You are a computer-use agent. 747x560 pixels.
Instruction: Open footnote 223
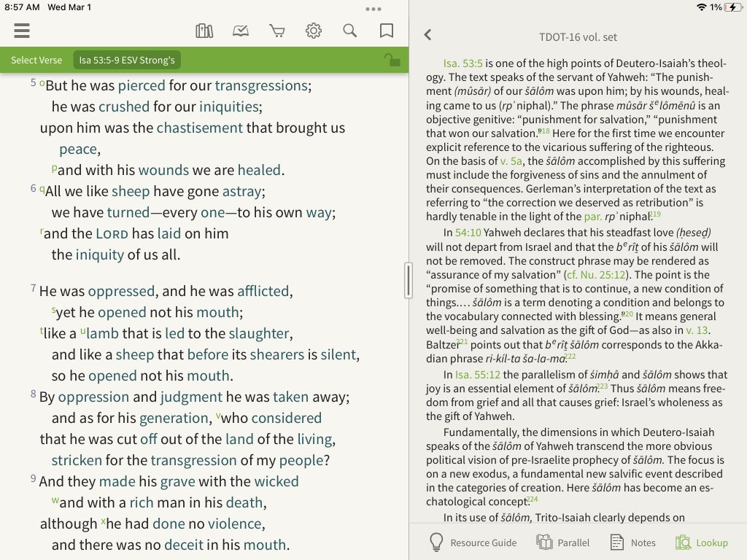click(x=602, y=386)
